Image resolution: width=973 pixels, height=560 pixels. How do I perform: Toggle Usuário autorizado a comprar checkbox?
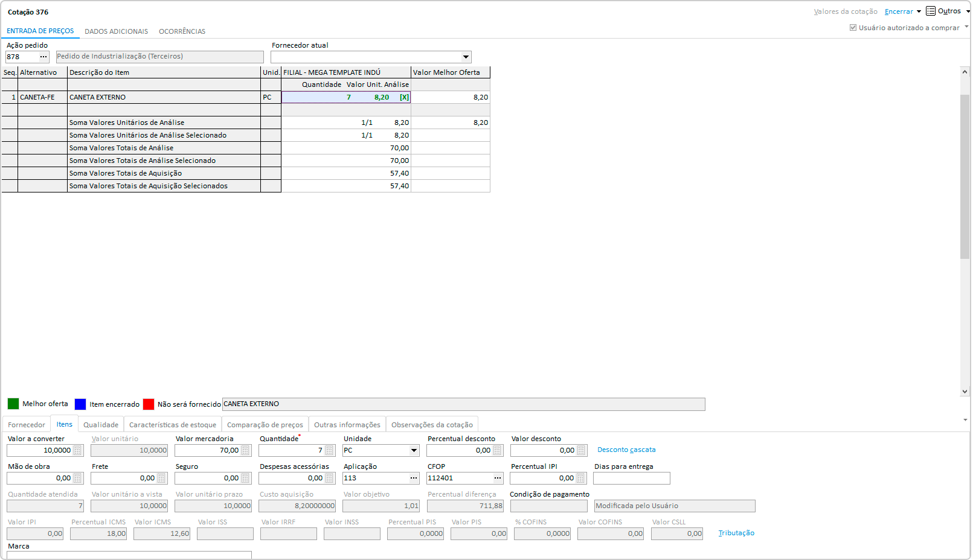pyautogui.click(x=853, y=28)
